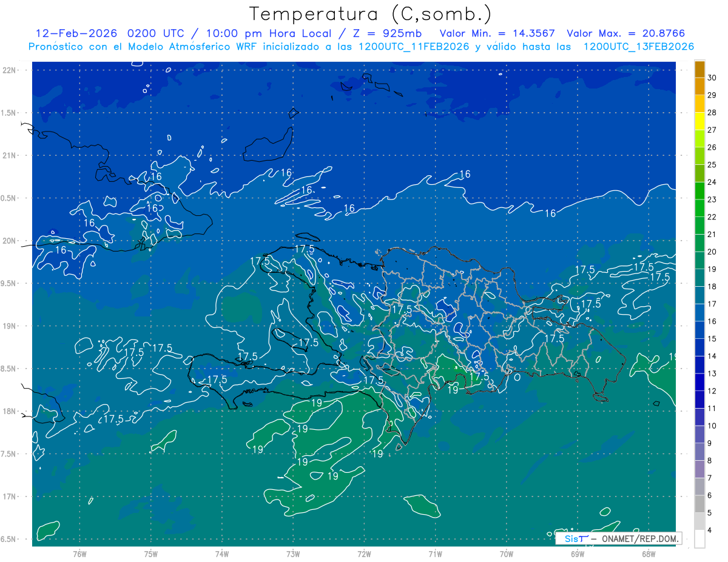Click the '75W' longitude label
728x562 pixels.
[150, 554]
